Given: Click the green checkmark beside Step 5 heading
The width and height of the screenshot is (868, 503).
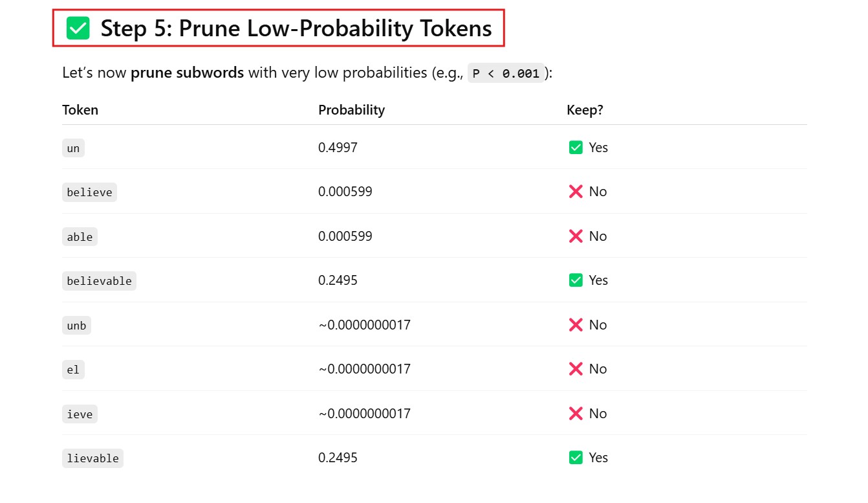Looking at the screenshot, I should [x=78, y=28].
